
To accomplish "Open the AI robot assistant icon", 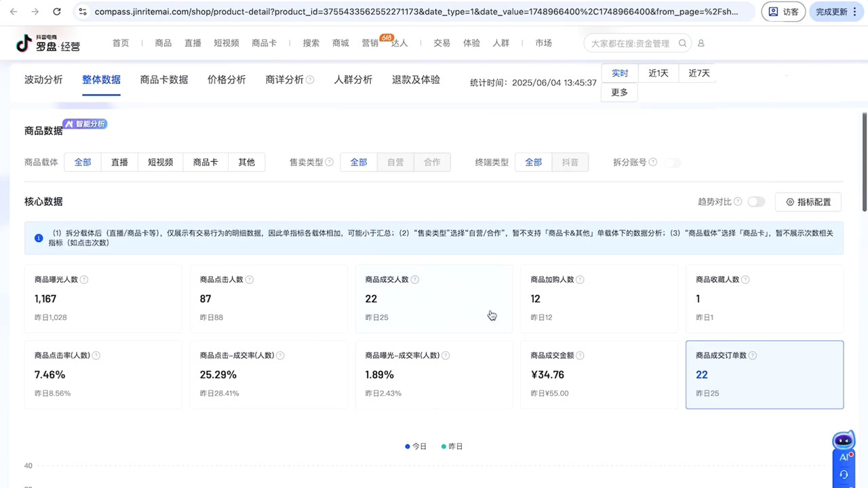I will point(844,441).
